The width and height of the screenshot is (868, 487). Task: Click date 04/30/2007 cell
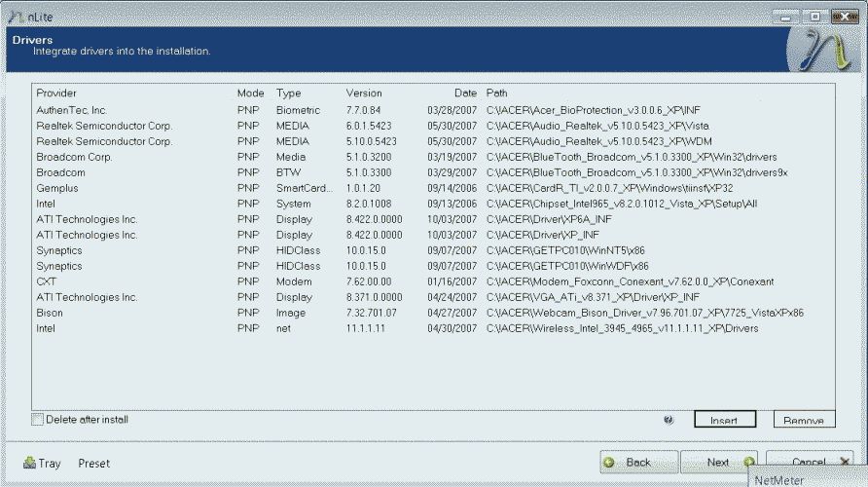(452, 328)
